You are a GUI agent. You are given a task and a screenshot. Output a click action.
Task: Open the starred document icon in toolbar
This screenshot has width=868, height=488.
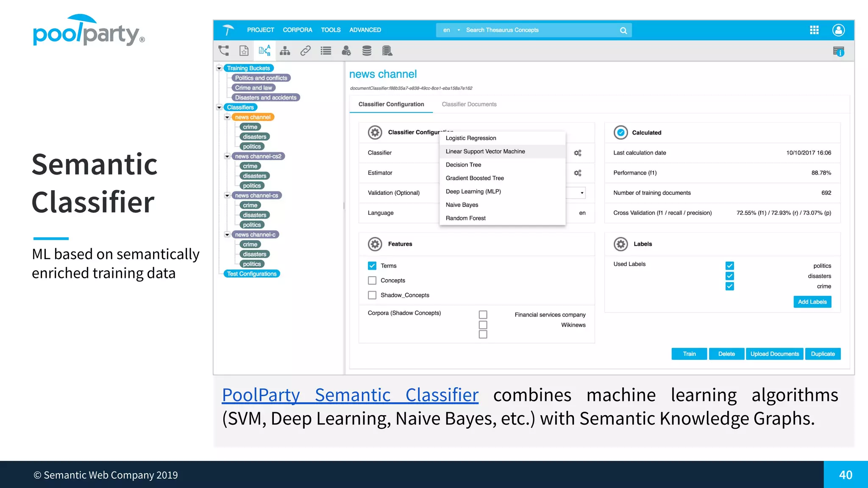pos(244,51)
